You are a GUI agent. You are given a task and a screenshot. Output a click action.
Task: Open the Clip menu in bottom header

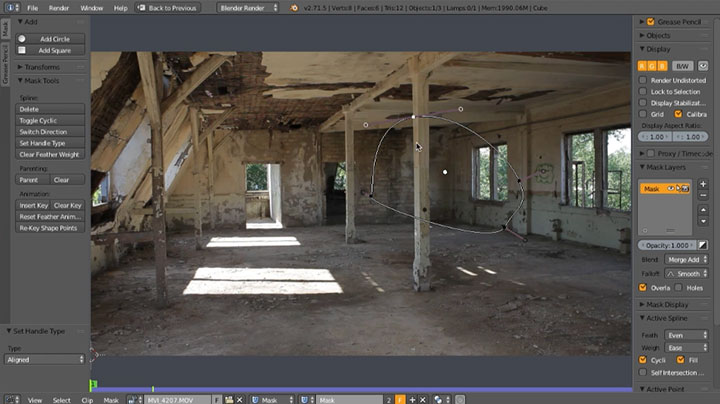(x=87, y=400)
